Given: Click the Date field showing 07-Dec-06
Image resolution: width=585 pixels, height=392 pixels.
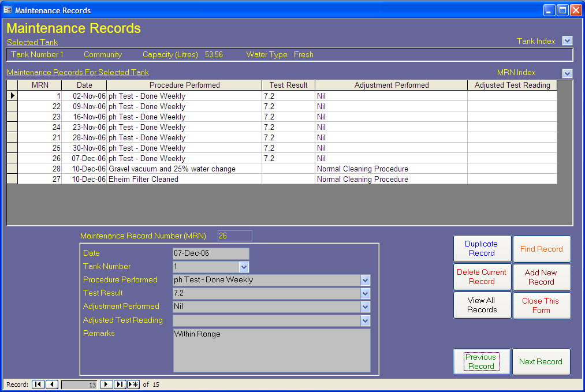Looking at the screenshot, I should point(211,253).
